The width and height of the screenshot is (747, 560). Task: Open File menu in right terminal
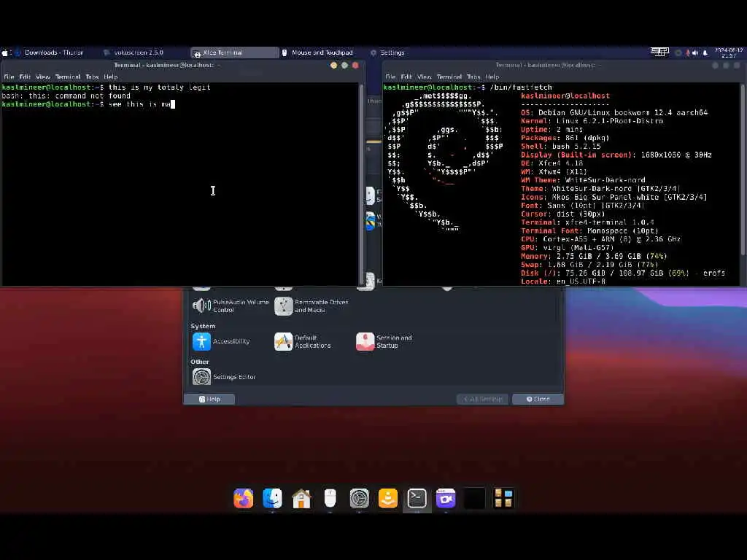390,77
